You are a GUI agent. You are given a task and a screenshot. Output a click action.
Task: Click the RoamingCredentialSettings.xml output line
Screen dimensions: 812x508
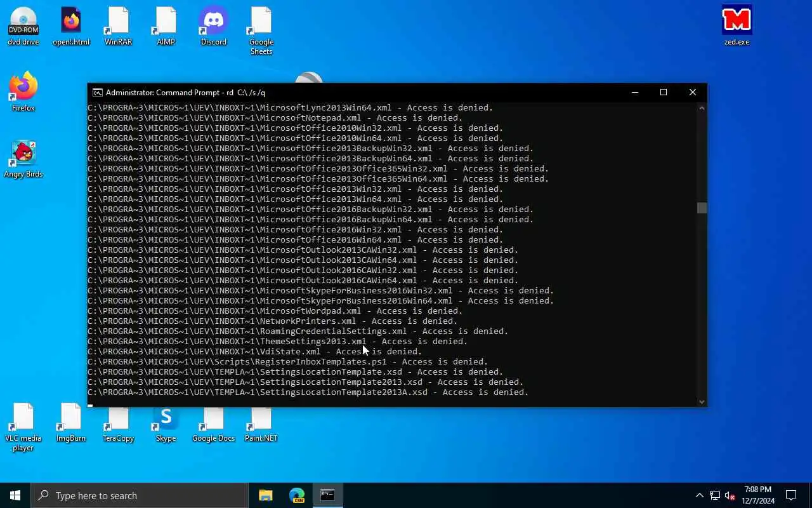tap(298, 331)
